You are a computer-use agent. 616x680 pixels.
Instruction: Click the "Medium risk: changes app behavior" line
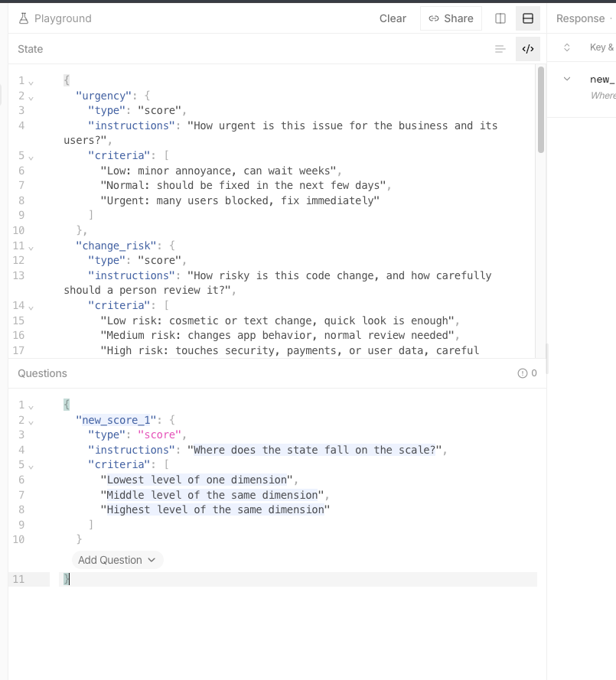277,335
